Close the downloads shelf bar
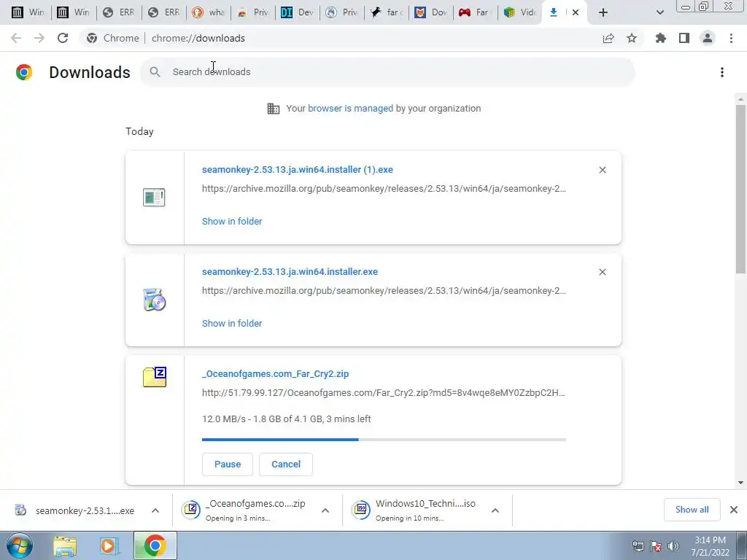This screenshot has height=560, width=747. coord(734,510)
